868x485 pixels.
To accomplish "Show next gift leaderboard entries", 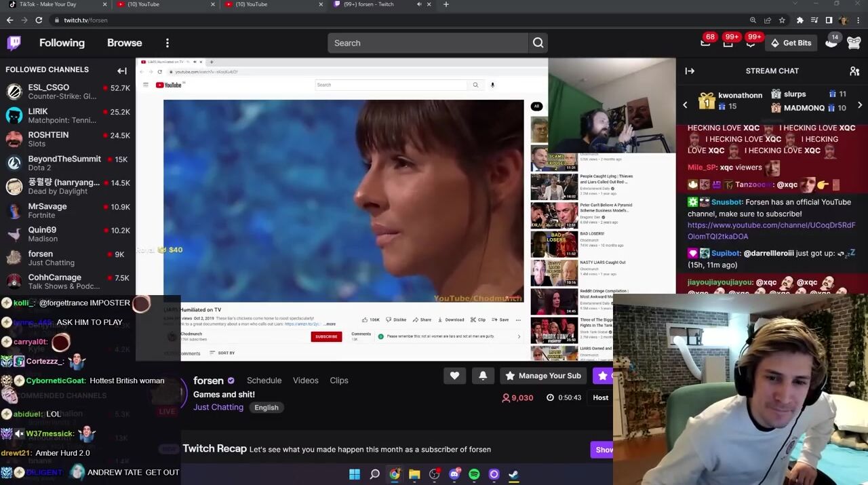I will pyautogui.click(x=860, y=105).
